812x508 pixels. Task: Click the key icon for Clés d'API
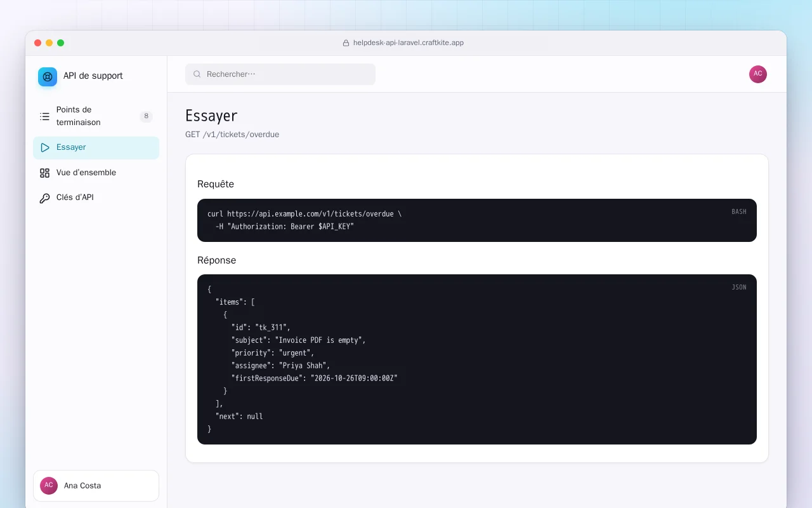(x=44, y=198)
